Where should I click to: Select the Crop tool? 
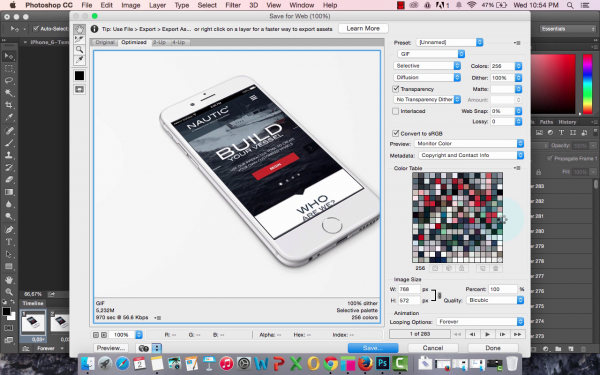[x=9, y=105]
